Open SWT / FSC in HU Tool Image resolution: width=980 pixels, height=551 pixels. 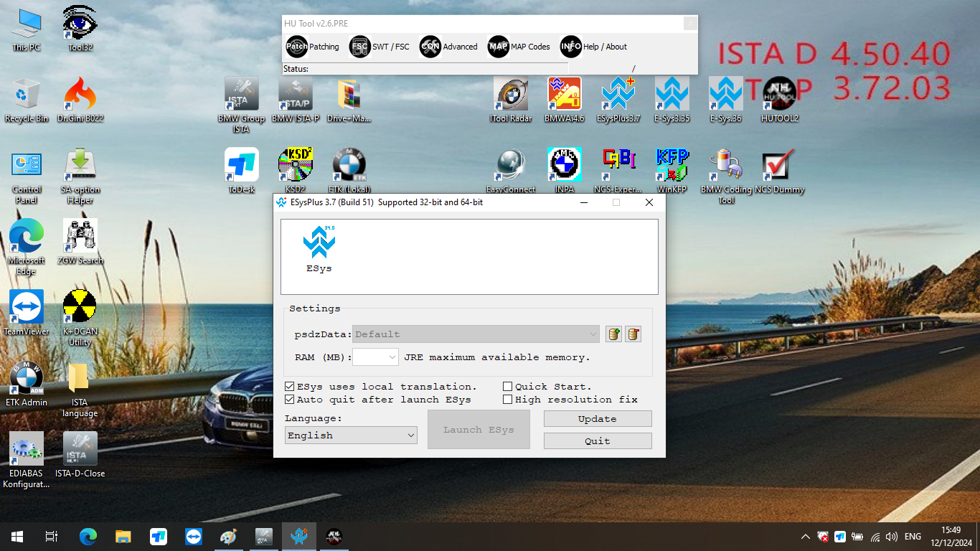(x=380, y=47)
